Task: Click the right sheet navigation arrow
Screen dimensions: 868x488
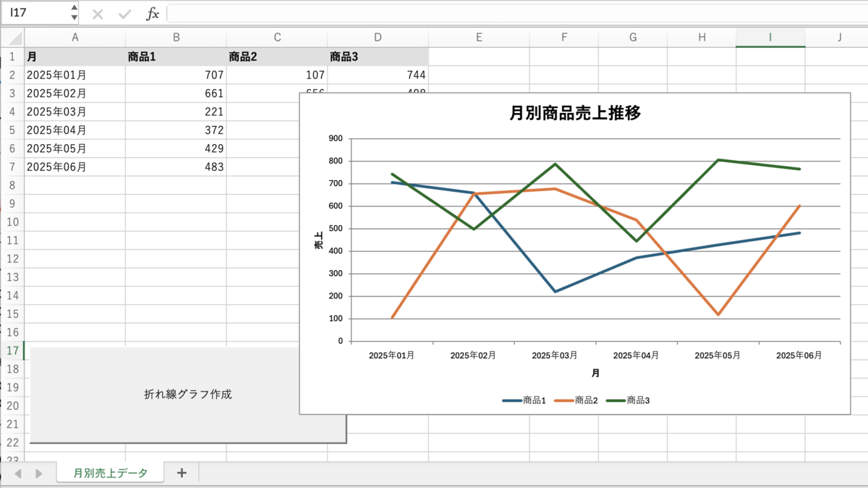Action: coord(39,472)
